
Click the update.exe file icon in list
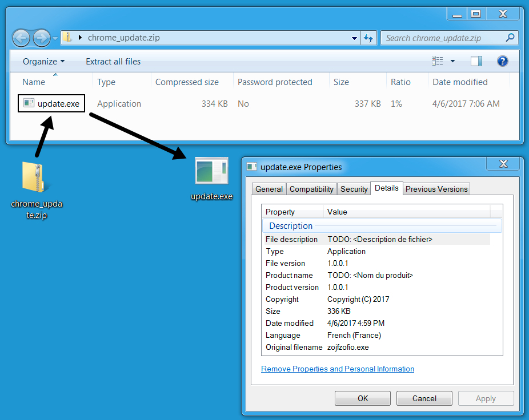(x=29, y=103)
